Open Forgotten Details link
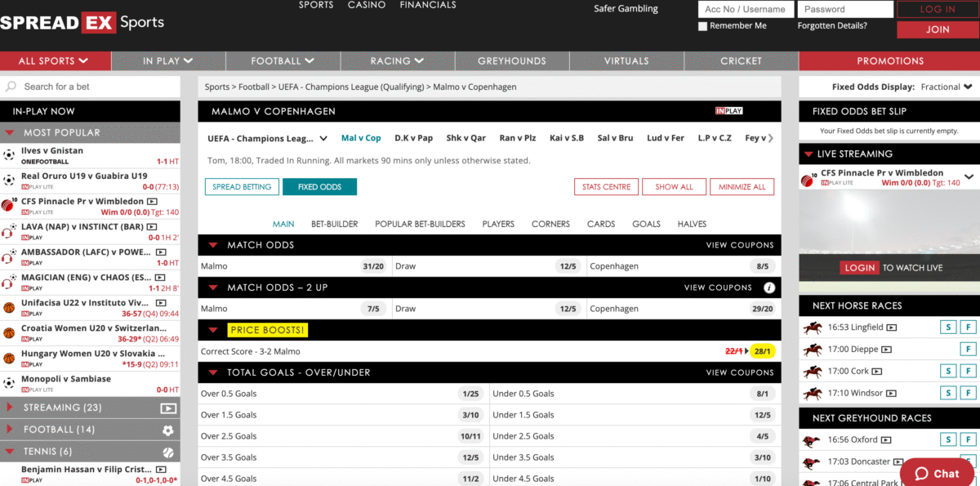Viewport: 980px width, 486px height. tap(832, 26)
